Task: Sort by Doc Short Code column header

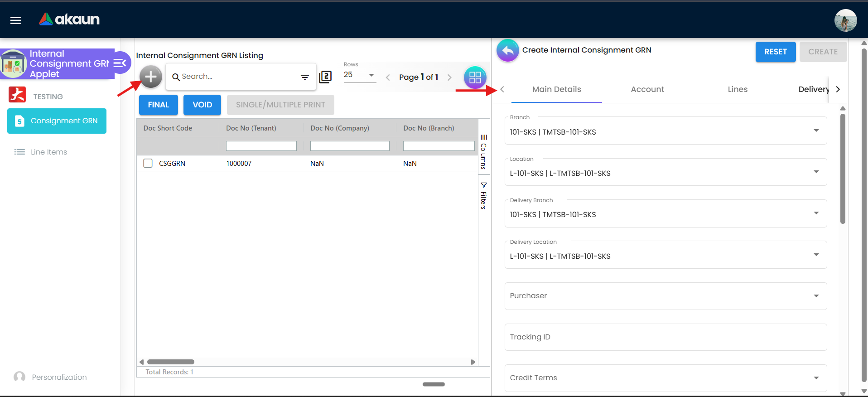Action: point(168,128)
